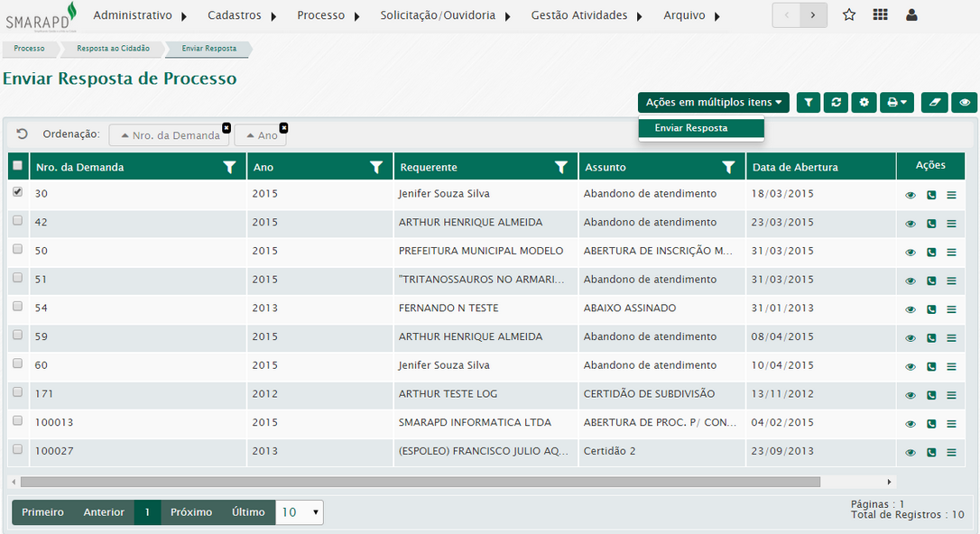This screenshot has width=980, height=534.
Task: Click the refresh icon in the toolbar
Action: point(837,103)
